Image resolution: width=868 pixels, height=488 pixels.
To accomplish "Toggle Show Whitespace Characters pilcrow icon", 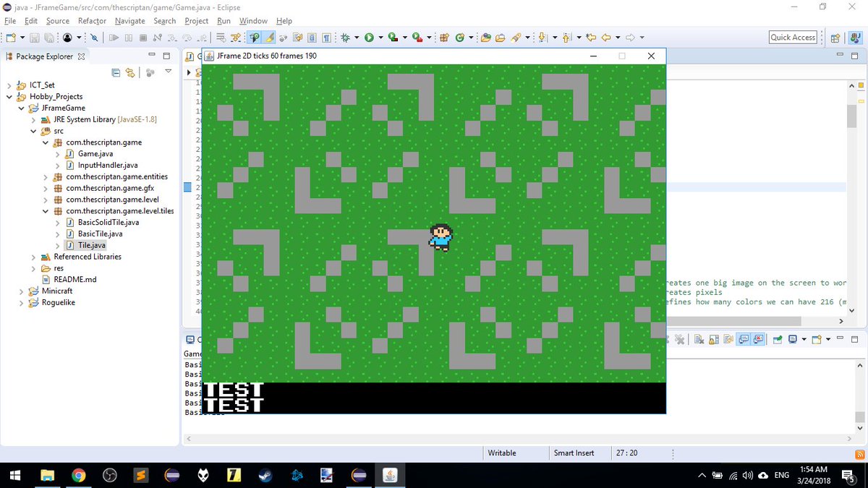I will [x=327, y=38].
